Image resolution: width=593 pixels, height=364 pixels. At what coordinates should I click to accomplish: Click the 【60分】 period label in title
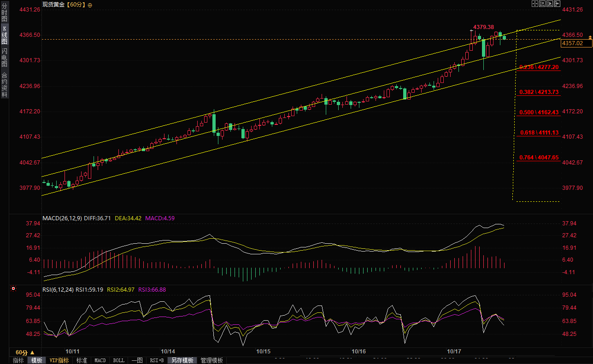click(76, 5)
